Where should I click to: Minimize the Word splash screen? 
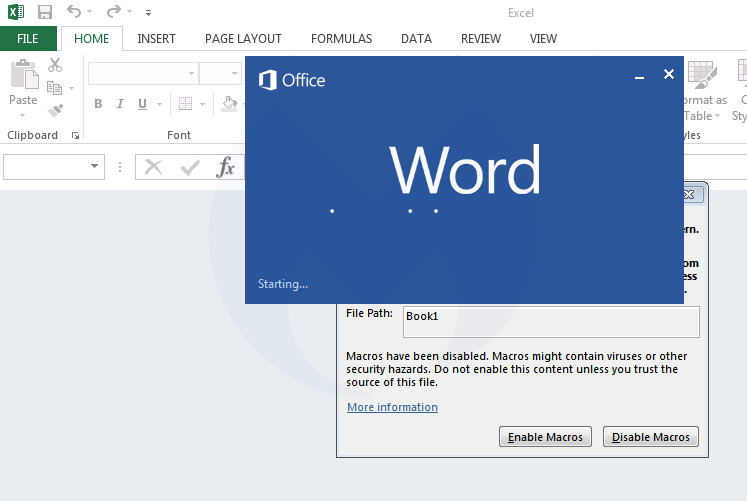639,77
